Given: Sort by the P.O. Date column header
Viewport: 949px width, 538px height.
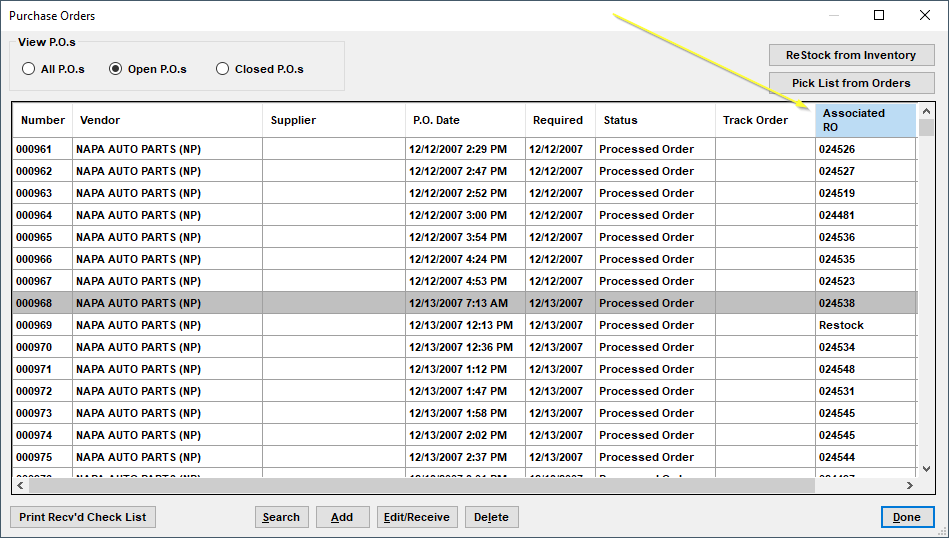Looking at the screenshot, I should coord(465,120).
